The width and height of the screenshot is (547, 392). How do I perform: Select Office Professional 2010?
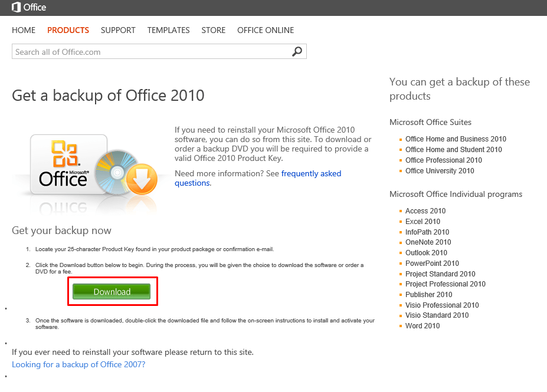pyautogui.click(x=443, y=160)
